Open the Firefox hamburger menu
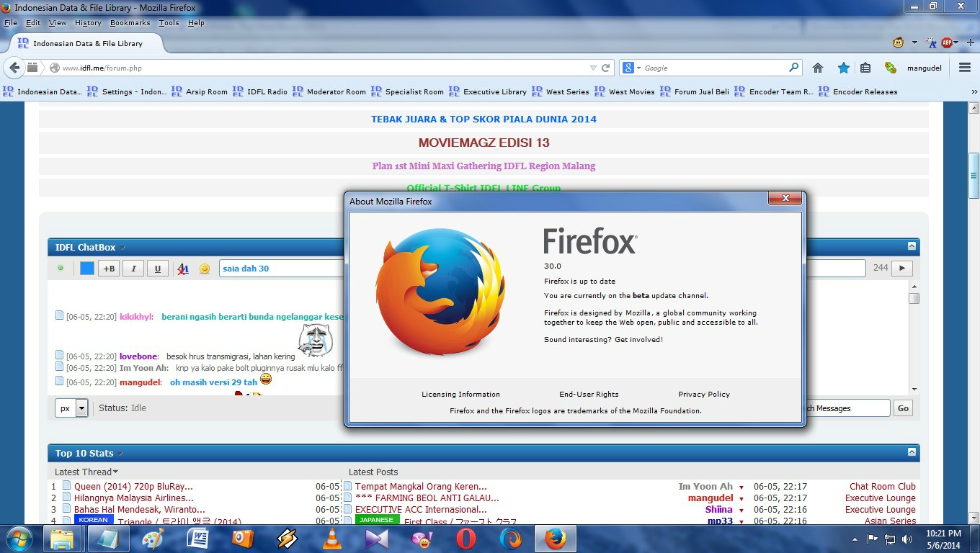The height and width of the screenshot is (553, 980). [x=965, y=68]
